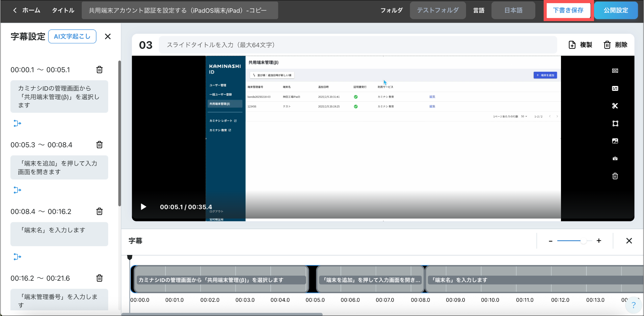Open 公開設定 publish settings
644x316 pixels.
pyautogui.click(x=616, y=10)
